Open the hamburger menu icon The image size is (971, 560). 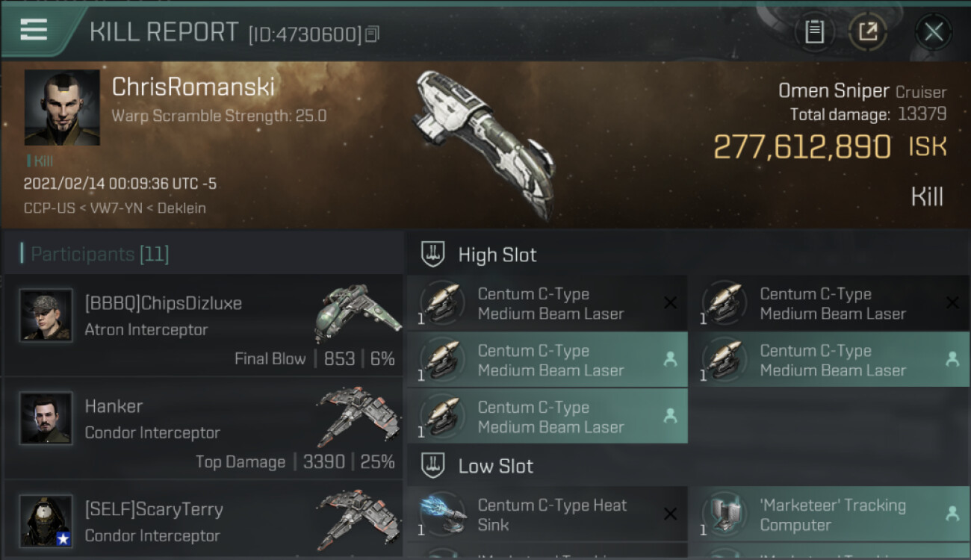coord(34,30)
